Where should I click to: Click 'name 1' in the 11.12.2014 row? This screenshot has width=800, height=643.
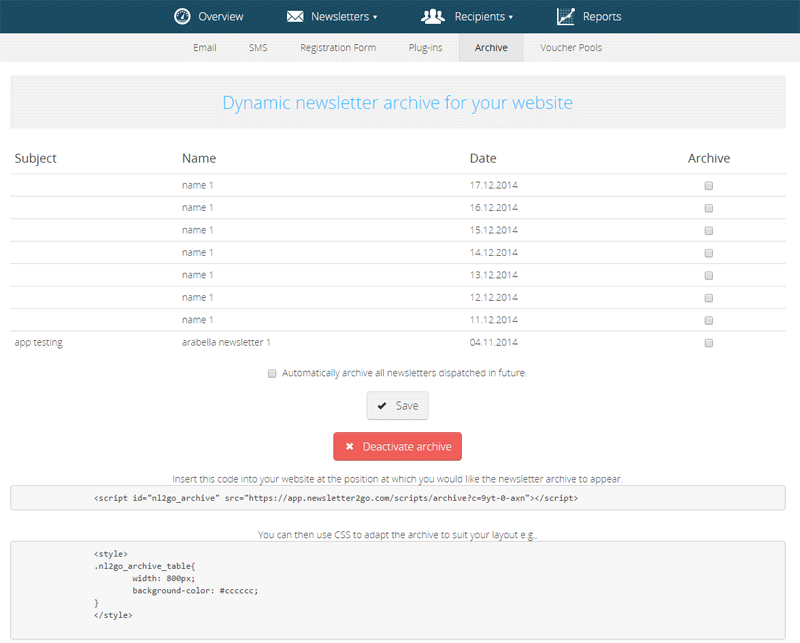pos(197,320)
